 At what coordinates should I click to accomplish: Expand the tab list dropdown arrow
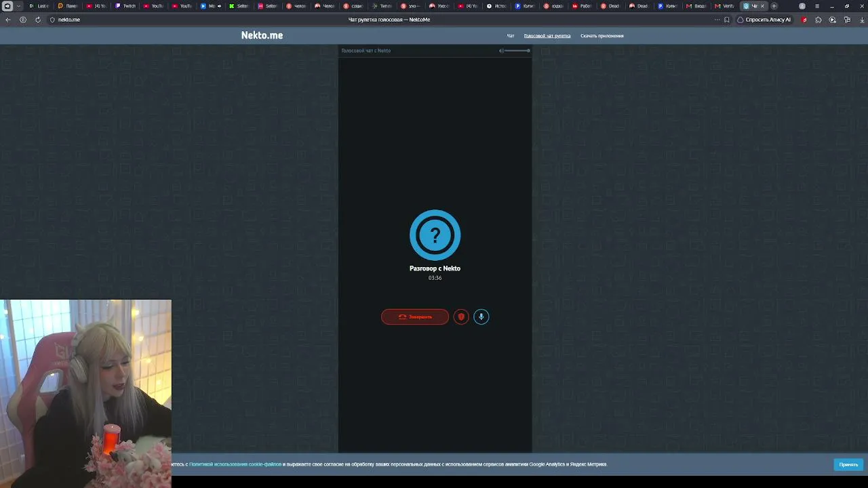pos(18,6)
